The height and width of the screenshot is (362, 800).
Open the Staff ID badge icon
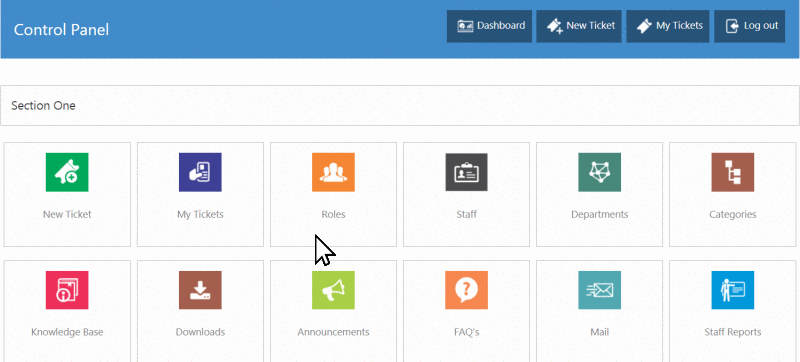click(466, 172)
